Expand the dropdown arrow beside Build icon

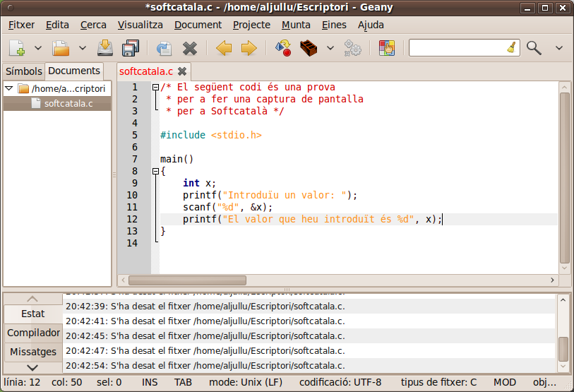point(330,48)
